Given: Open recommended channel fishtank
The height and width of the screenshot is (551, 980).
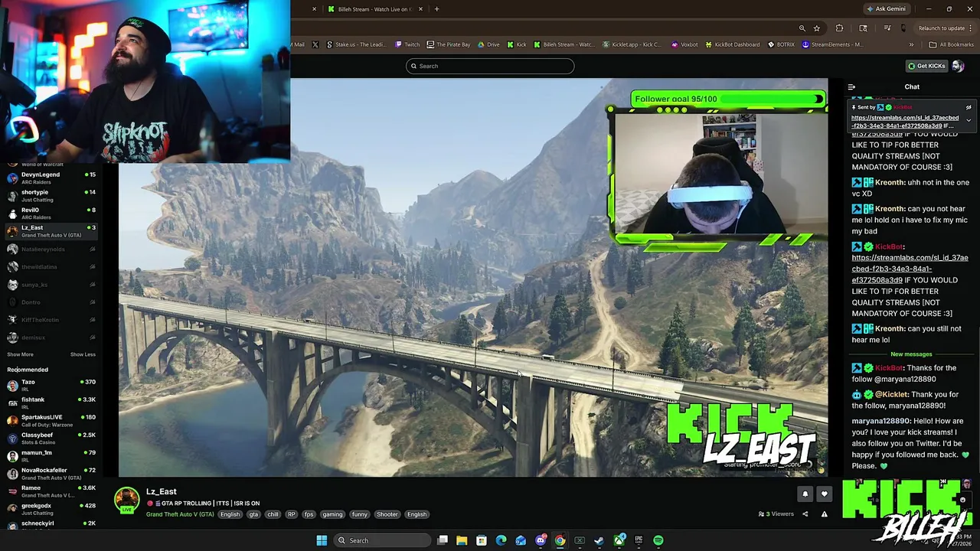Looking at the screenshot, I should point(52,403).
